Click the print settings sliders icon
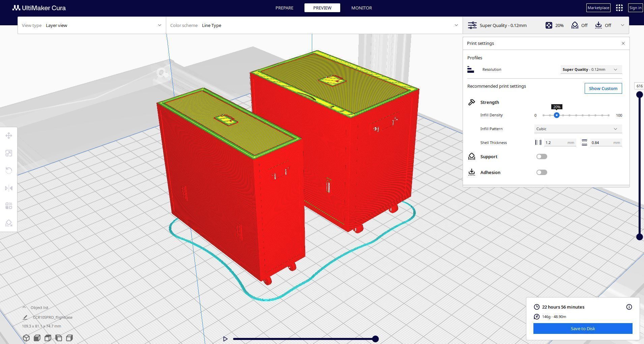This screenshot has height=344, width=644. [x=472, y=25]
